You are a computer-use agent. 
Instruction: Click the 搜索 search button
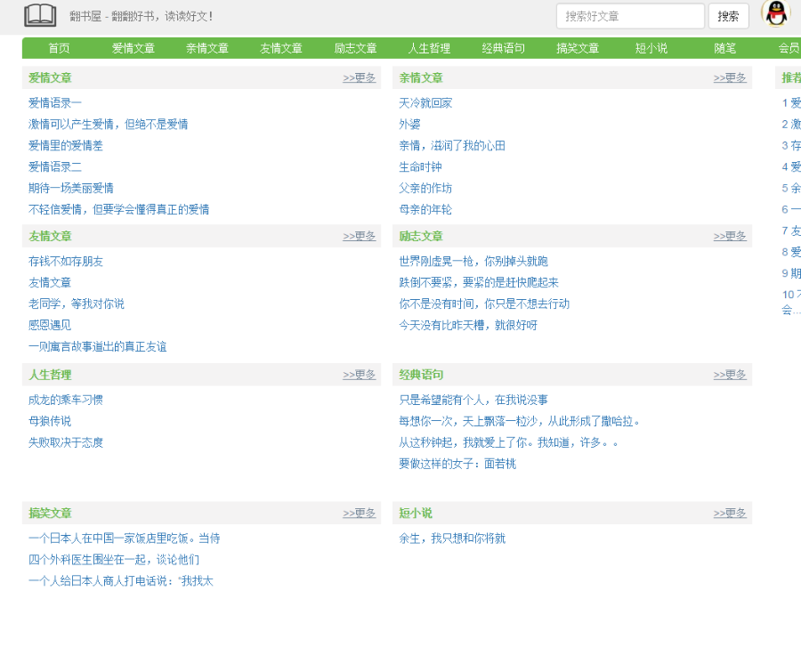731,16
